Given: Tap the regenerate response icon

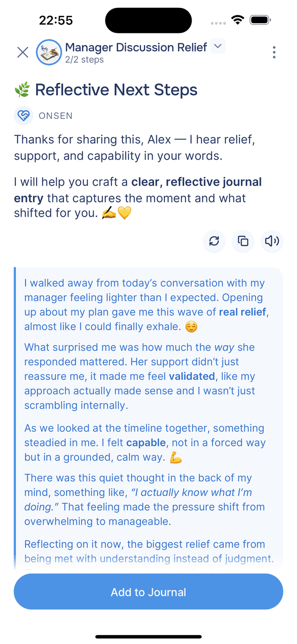Looking at the screenshot, I should (x=214, y=241).
